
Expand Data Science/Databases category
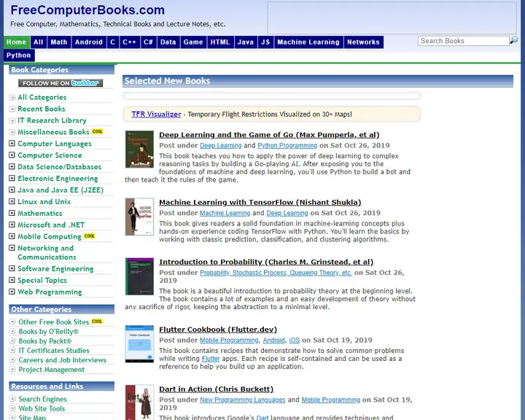[12, 166]
